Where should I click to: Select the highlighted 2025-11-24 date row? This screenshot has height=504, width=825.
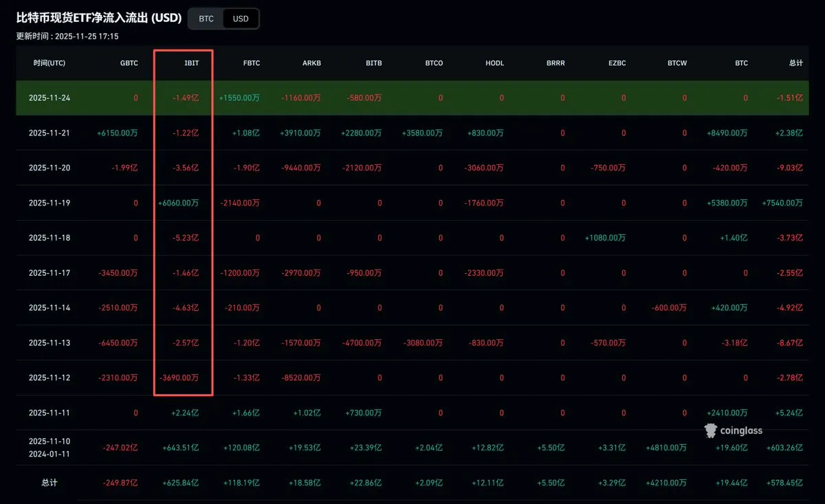pos(49,98)
